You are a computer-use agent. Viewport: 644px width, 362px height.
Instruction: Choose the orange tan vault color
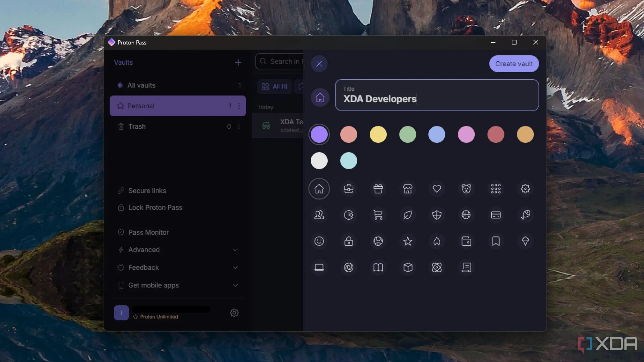[525, 134]
